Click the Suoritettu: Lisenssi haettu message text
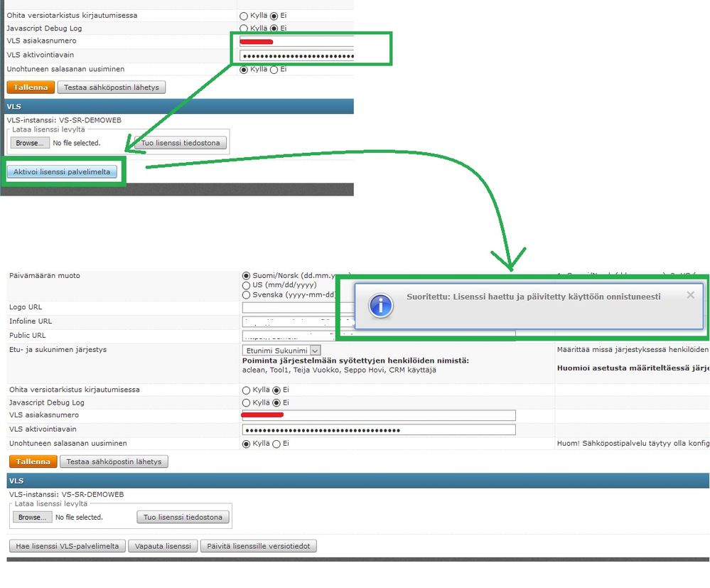The image size is (710, 588). point(534,296)
